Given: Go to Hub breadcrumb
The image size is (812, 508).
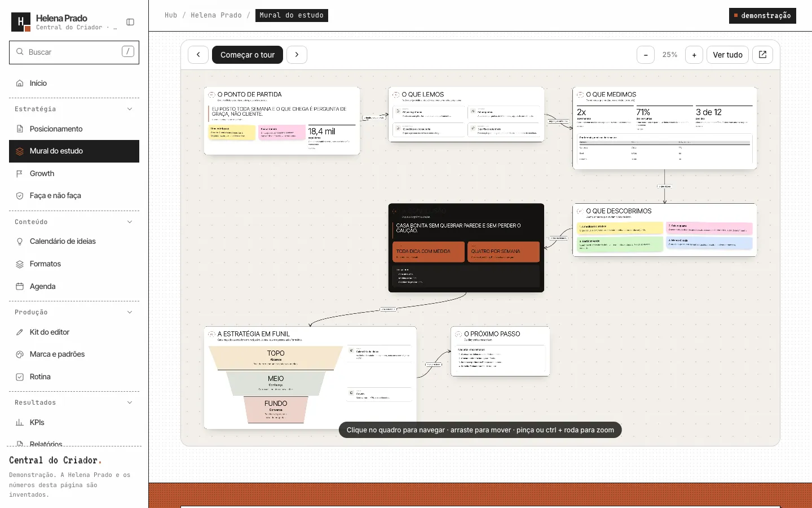Looking at the screenshot, I should [171, 15].
